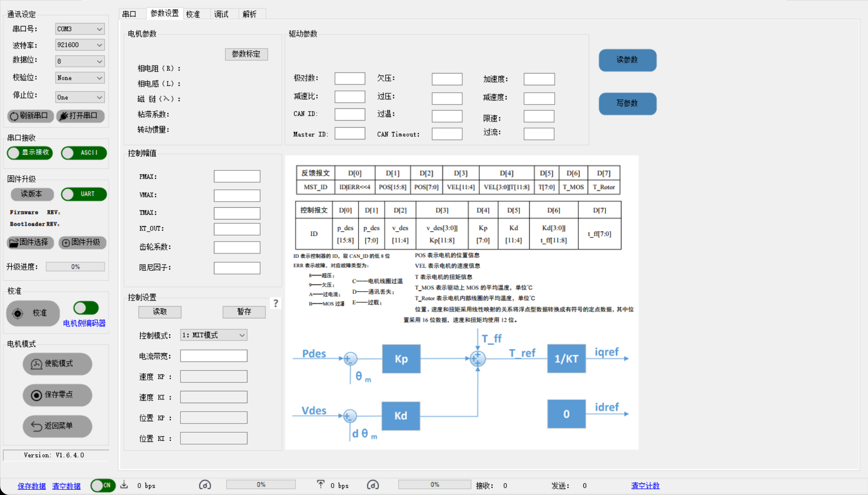The height and width of the screenshot is (495, 868).
Task: Click the 极对数 input field
Action: click(x=350, y=78)
